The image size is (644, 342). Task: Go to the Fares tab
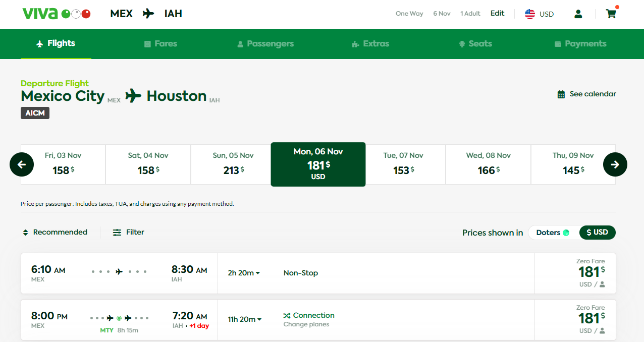160,44
